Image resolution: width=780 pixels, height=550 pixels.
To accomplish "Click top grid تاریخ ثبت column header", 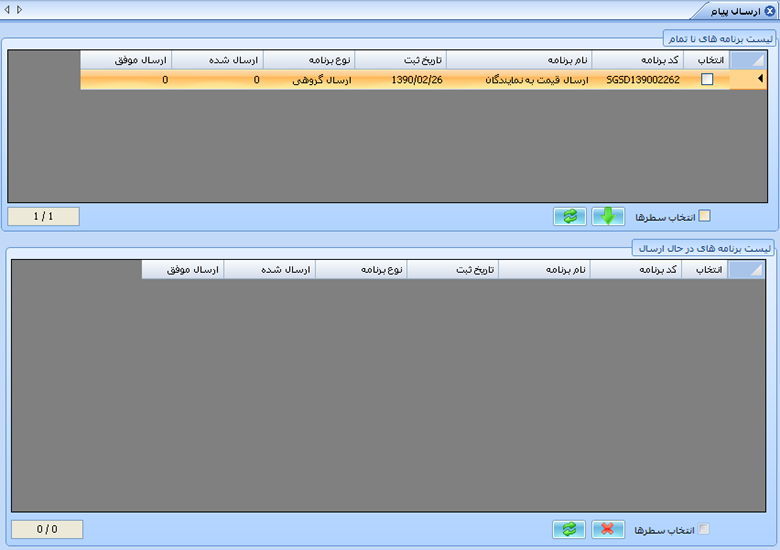I will [x=400, y=60].
